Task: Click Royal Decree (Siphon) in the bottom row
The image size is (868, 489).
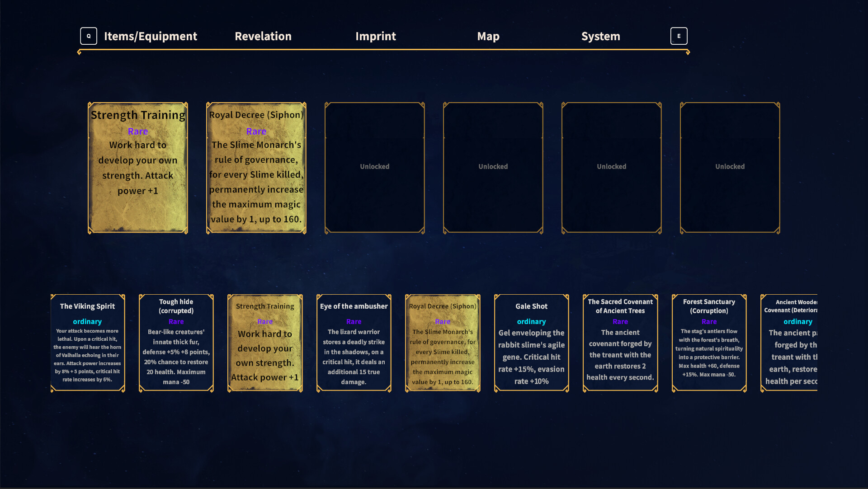Action: pos(443,342)
